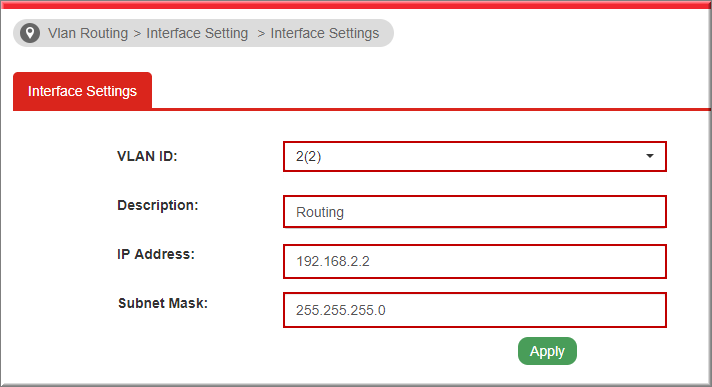Select the final Interface Settings breadcrumb item
The image size is (712, 387).
point(325,33)
